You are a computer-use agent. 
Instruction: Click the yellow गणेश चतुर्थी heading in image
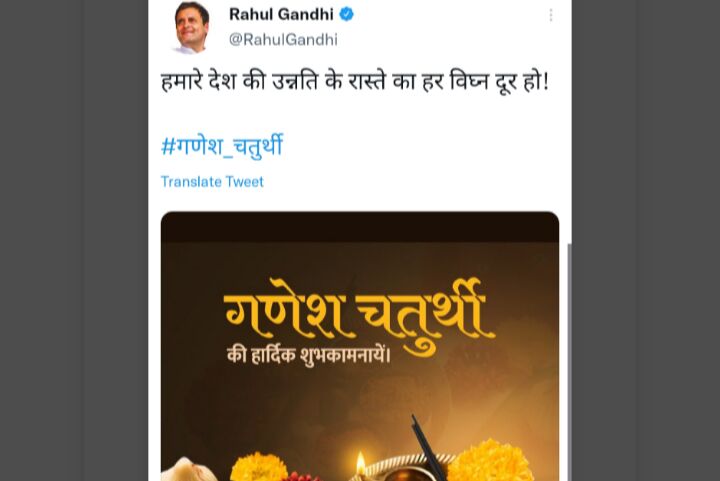coord(360,312)
